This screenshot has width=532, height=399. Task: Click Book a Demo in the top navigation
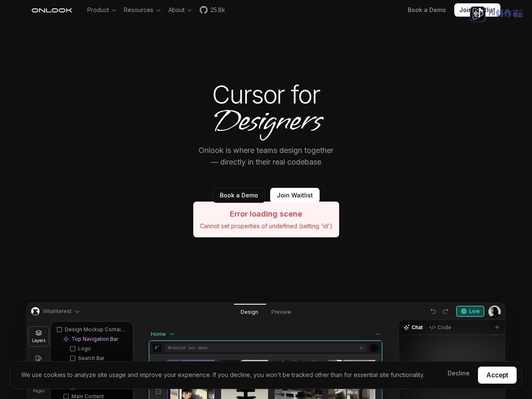427,10
